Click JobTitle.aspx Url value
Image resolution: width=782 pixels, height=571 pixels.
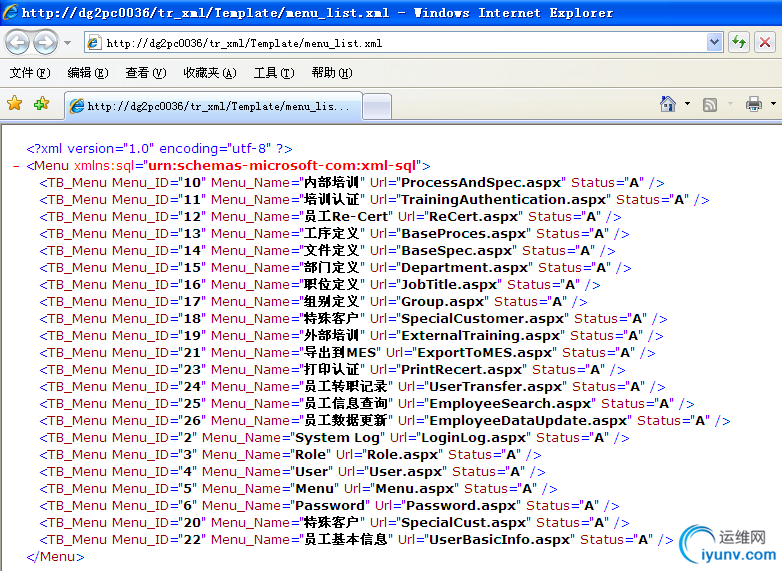tap(449, 284)
